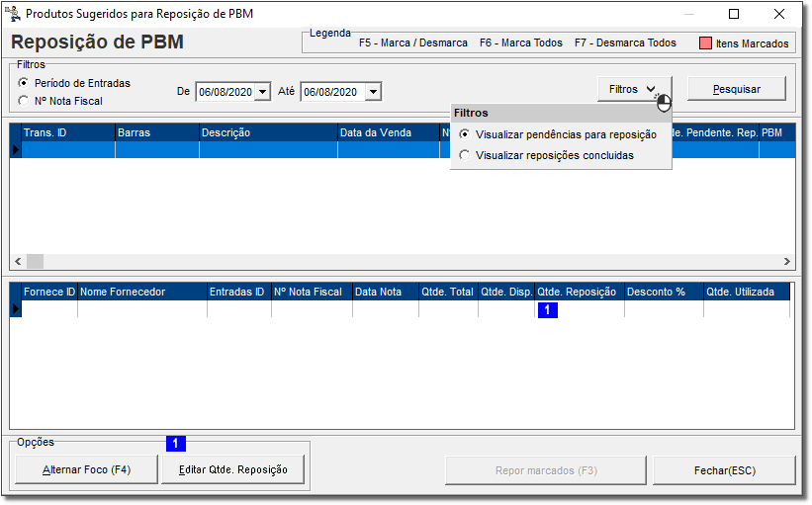Click inside the Até date field
This screenshot has height=505, width=812.
click(x=330, y=92)
